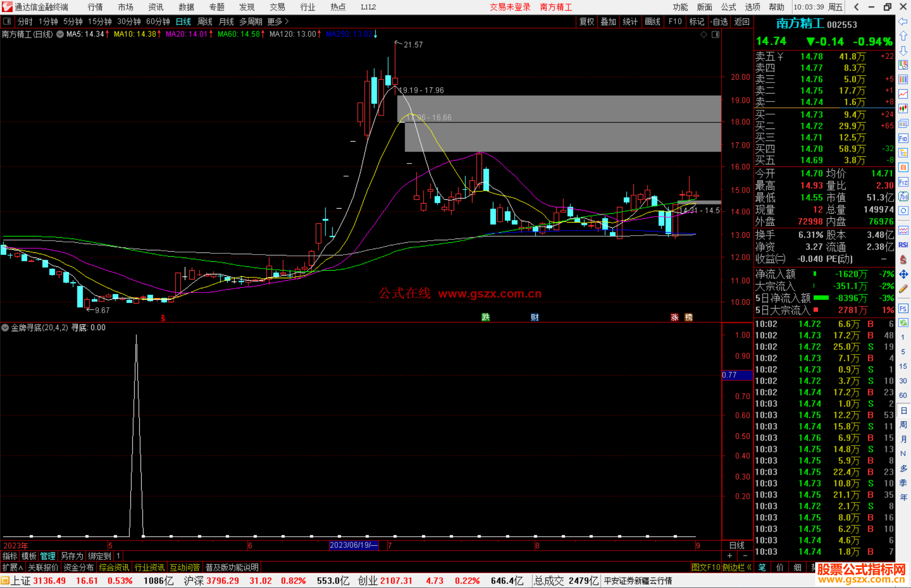911x588 pixels.
Task: Open the RSI indicator sidebar icon
Action: (x=903, y=245)
